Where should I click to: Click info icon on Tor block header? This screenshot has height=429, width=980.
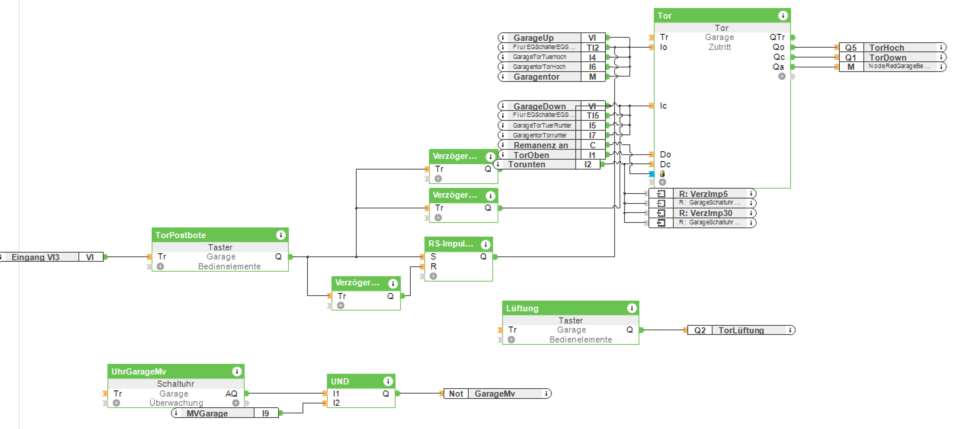782,16
